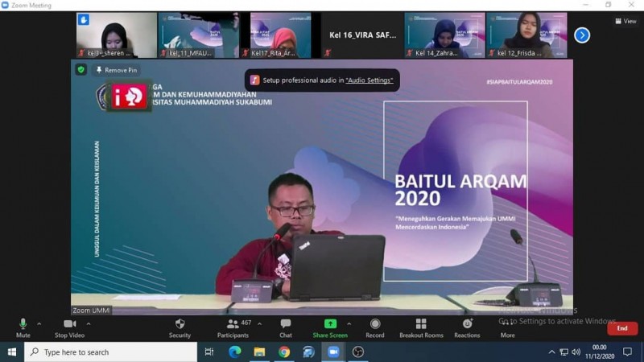
Task: Select Kel 16_VIRA SAF participant tile
Action: click(362, 35)
